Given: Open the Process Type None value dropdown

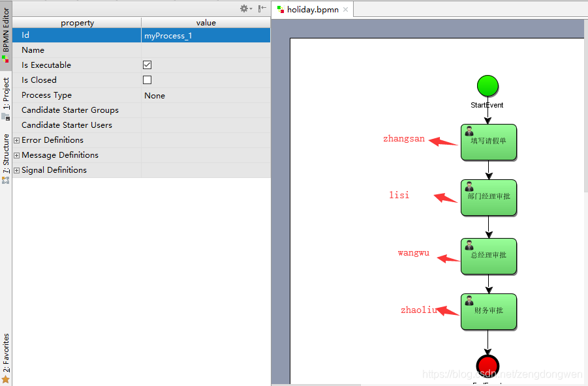Looking at the screenshot, I should [206, 95].
